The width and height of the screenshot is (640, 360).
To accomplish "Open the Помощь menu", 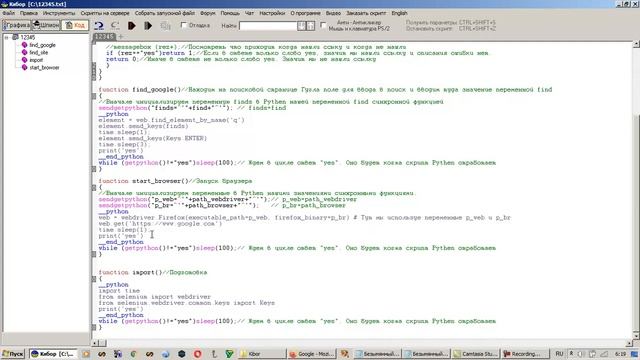I will click(230, 13).
